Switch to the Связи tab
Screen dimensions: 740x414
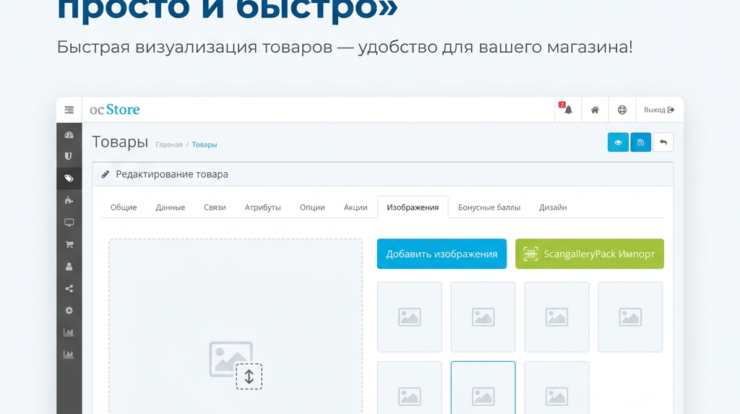pos(215,207)
